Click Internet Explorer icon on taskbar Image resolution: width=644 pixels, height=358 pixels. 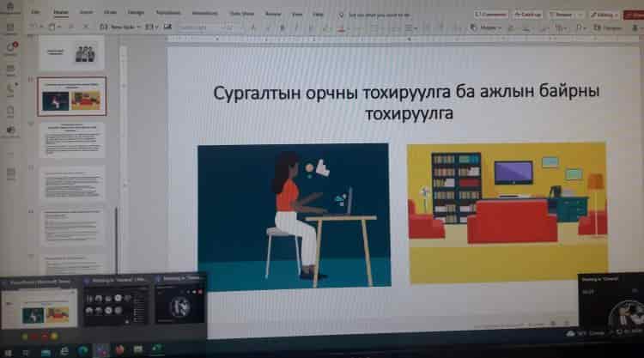coord(64,351)
